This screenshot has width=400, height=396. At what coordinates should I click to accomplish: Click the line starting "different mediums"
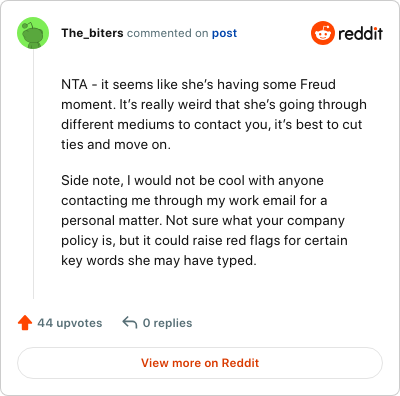point(212,125)
